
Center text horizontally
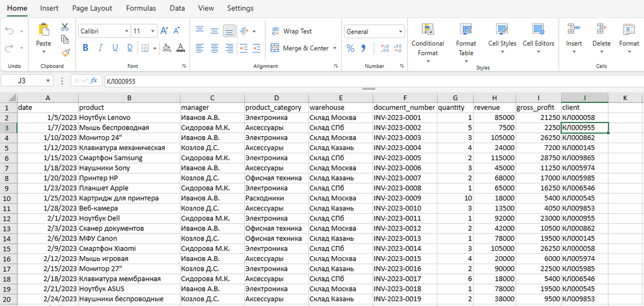[214, 48]
